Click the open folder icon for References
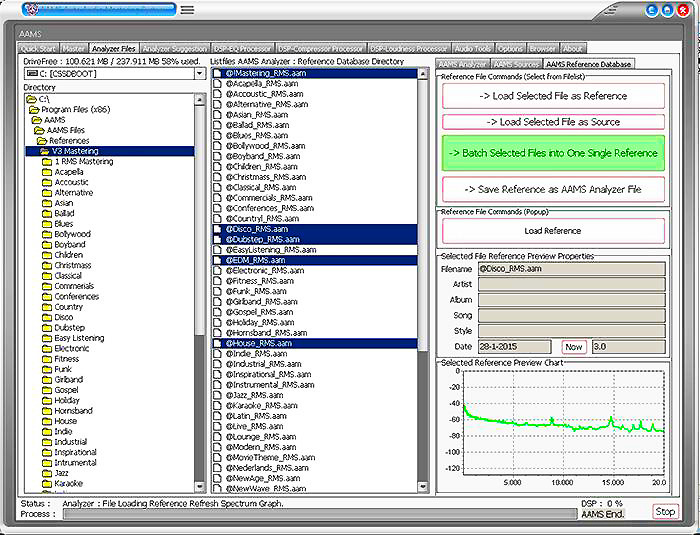The width and height of the screenshot is (700, 535). click(x=42, y=141)
